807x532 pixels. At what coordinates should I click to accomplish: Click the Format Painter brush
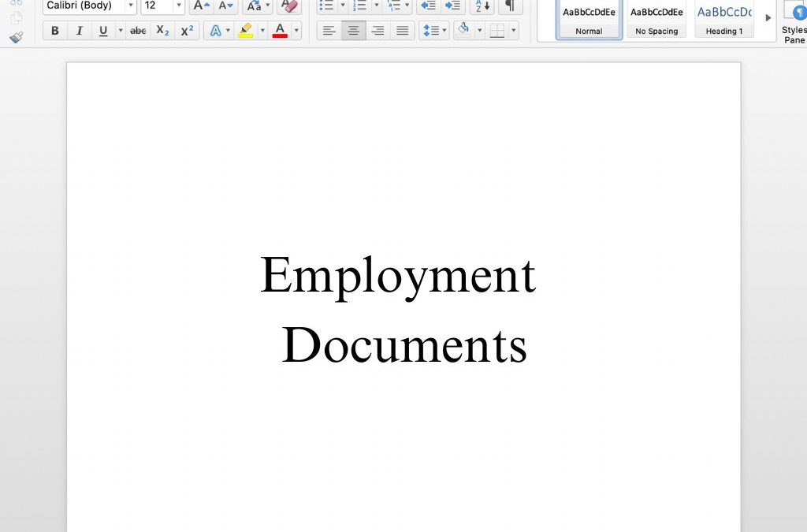pos(17,38)
